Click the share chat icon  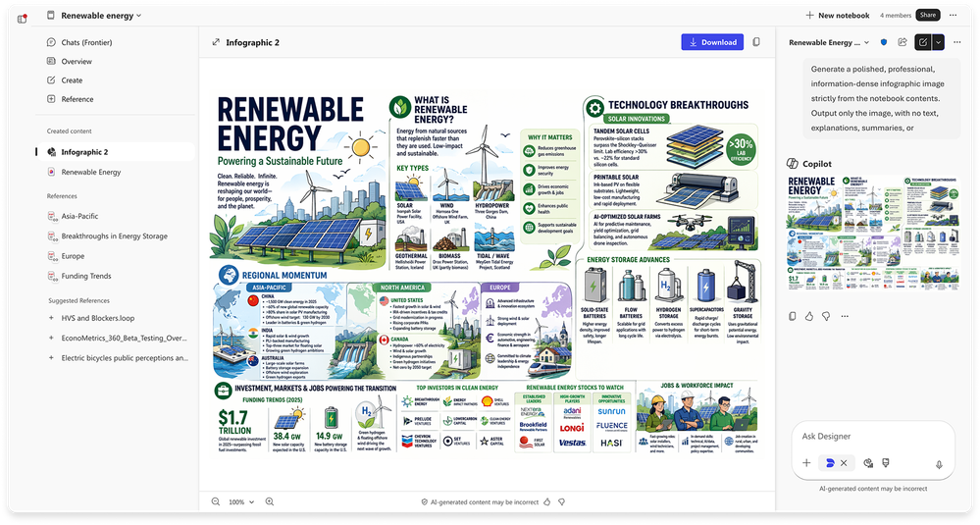(x=903, y=42)
